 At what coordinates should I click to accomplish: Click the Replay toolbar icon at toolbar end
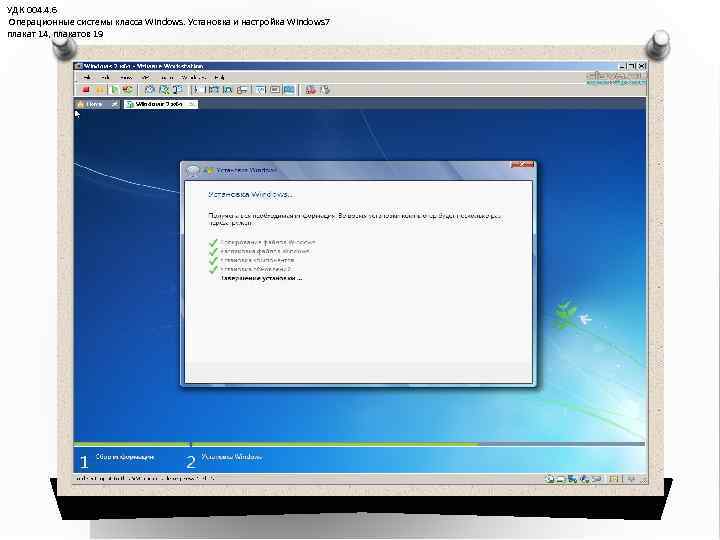pyautogui.click(x=326, y=90)
